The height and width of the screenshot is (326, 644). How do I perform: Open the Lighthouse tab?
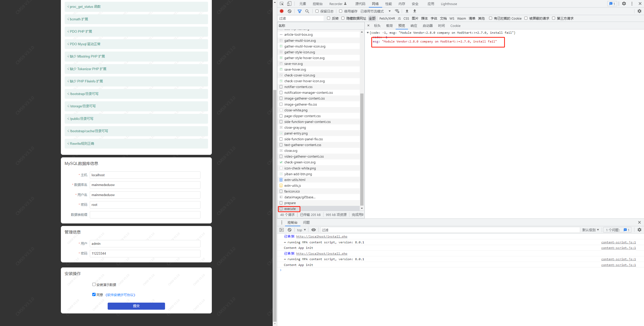click(x=449, y=4)
